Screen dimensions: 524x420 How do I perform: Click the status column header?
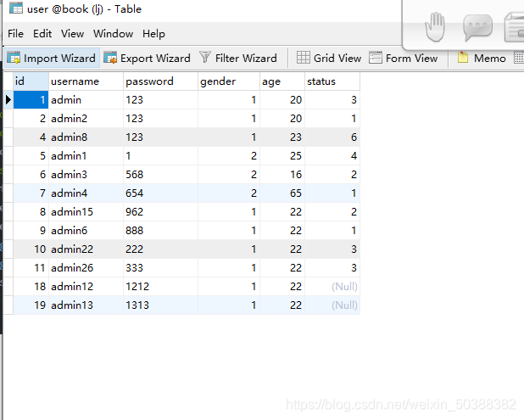(x=332, y=81)
